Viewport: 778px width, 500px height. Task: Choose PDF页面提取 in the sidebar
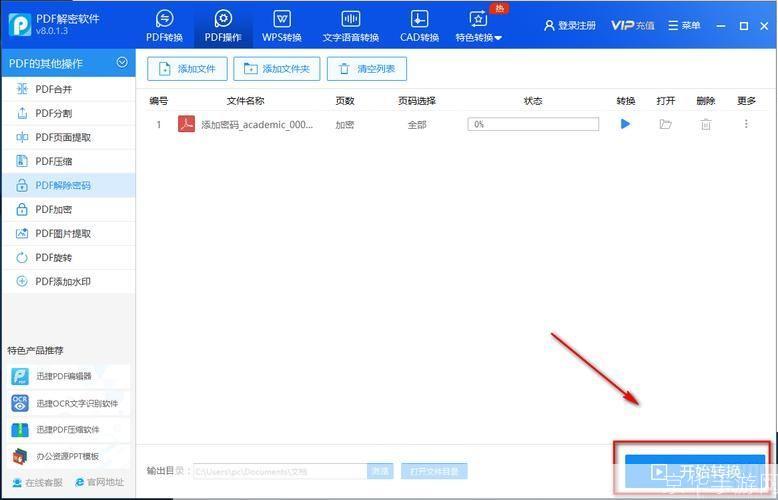[x=68, y=137]
